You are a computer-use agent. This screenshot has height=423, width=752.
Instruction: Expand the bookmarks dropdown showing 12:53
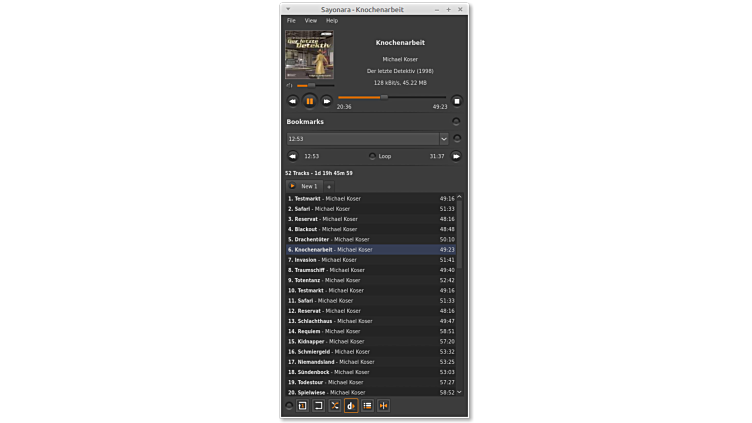(444, 139)
